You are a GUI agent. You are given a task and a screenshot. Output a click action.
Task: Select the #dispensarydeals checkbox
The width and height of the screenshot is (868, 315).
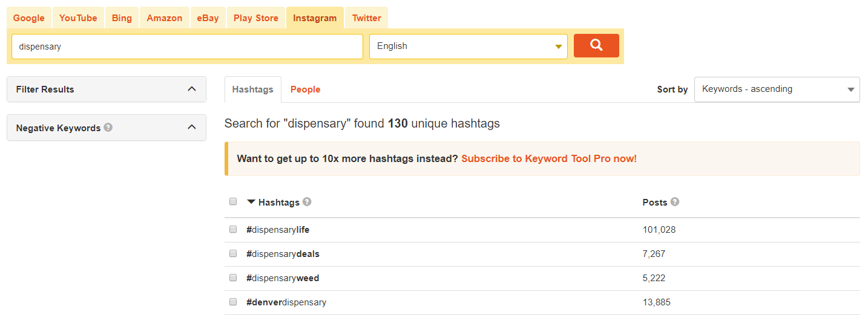coord(233,254)
